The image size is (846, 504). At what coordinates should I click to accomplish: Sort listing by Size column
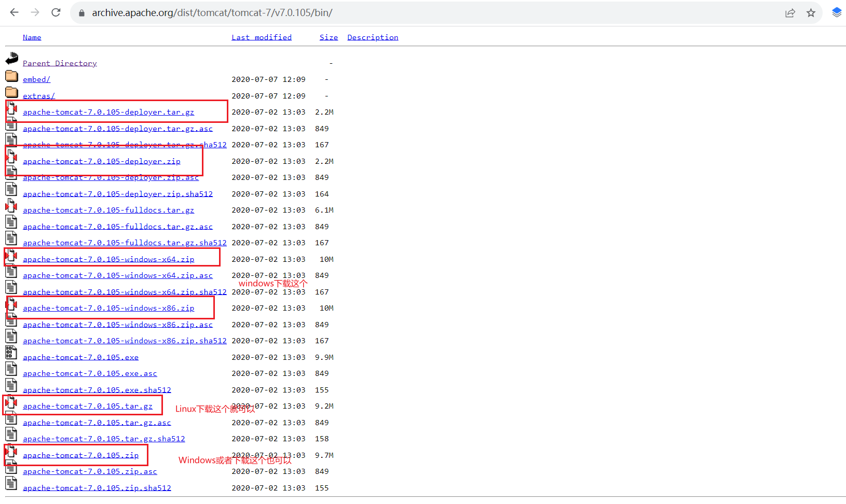click(329, 37)
